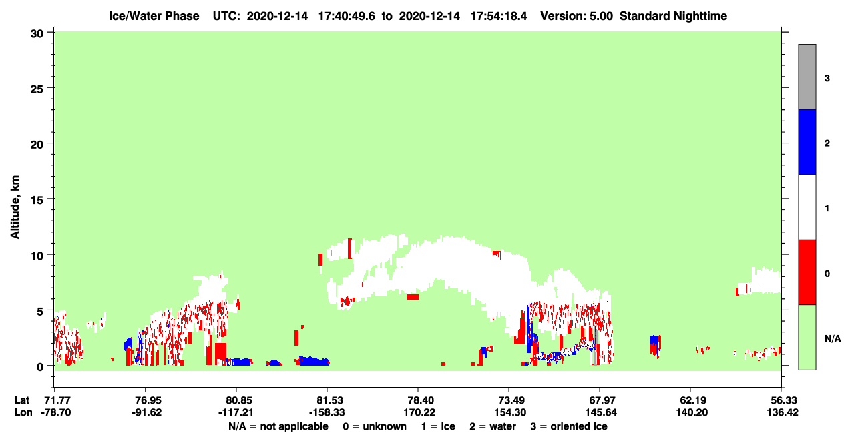Click the latitude value 62.19
Viewport: 868px width, 445px height.
(690, 400)
